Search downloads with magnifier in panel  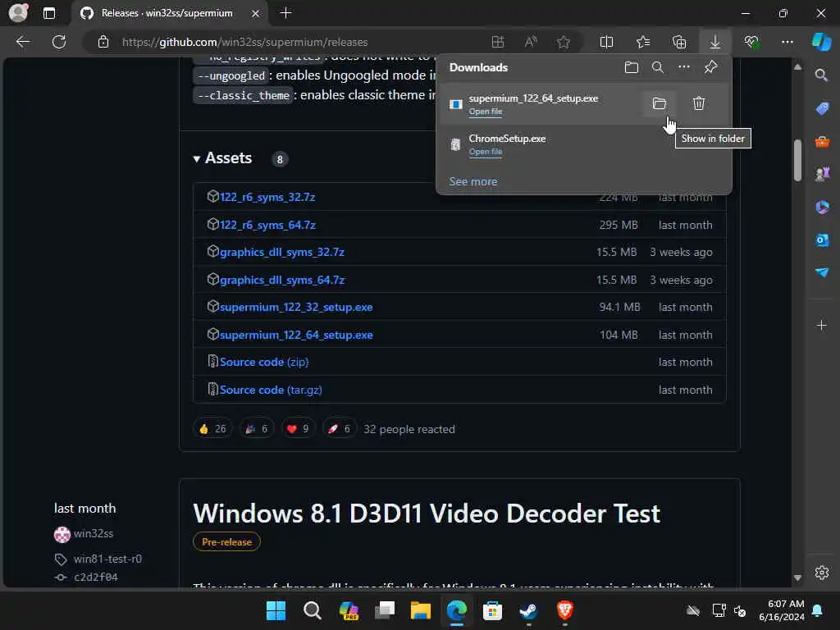point(657,67)
